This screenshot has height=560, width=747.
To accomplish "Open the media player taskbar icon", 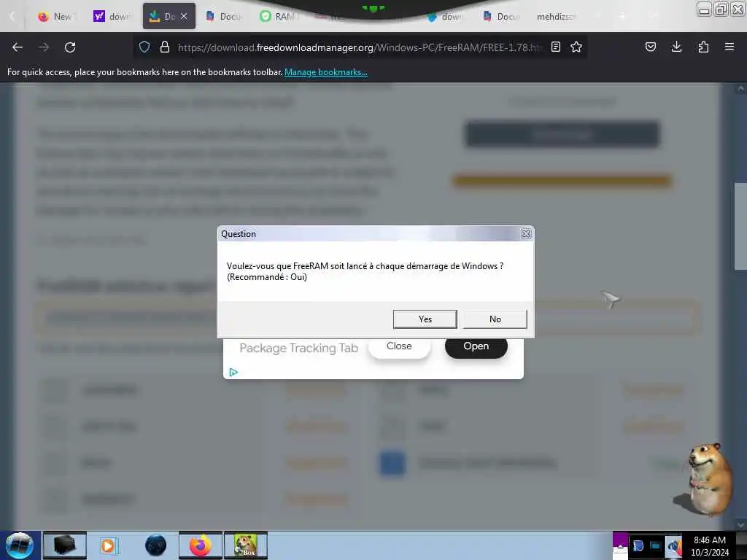I will click(108, 545).
